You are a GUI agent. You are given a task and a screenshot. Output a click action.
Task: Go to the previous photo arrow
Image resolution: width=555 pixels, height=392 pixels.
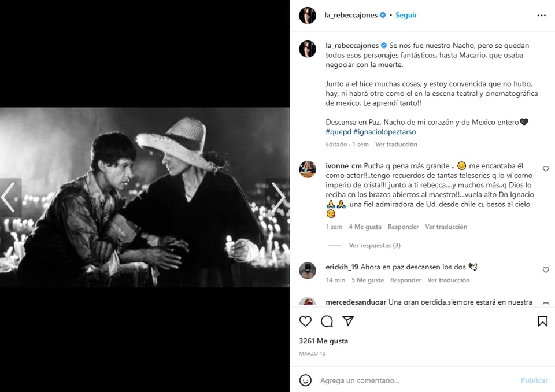click(9, 197)
